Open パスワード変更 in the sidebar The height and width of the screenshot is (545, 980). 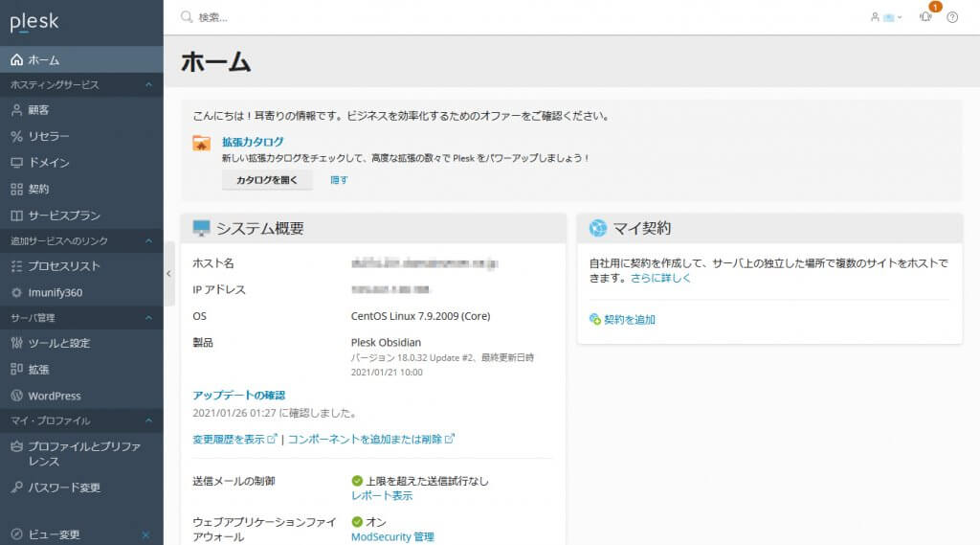81,487
